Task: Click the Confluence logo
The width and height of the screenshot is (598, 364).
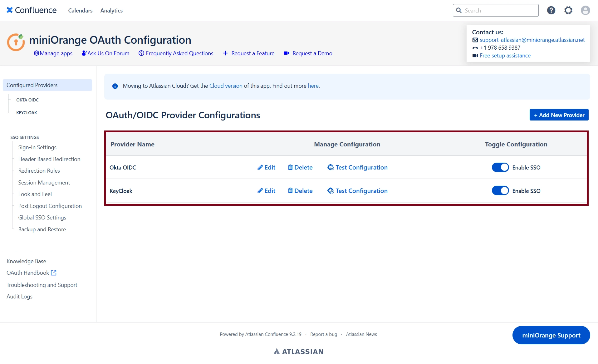Action: [x=32, y=10]
